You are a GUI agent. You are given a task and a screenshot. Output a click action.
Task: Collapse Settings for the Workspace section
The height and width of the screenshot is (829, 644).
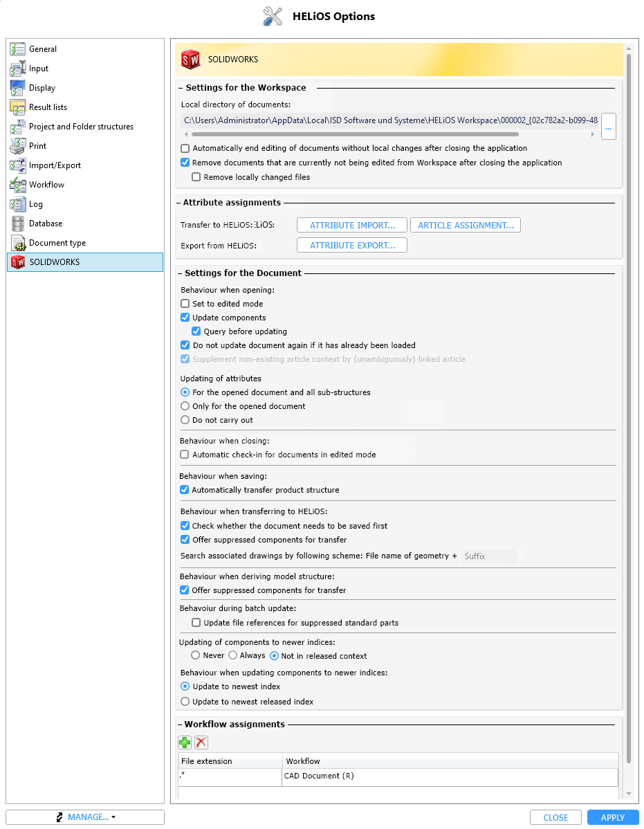180,88
